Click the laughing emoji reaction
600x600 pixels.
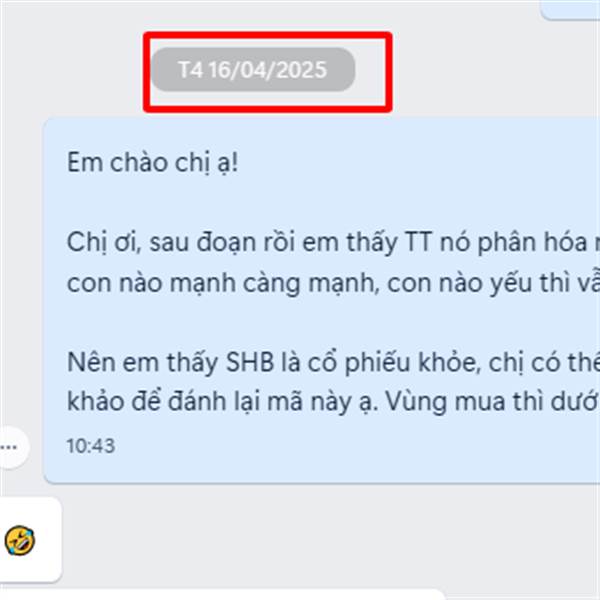tap(20, 540)
